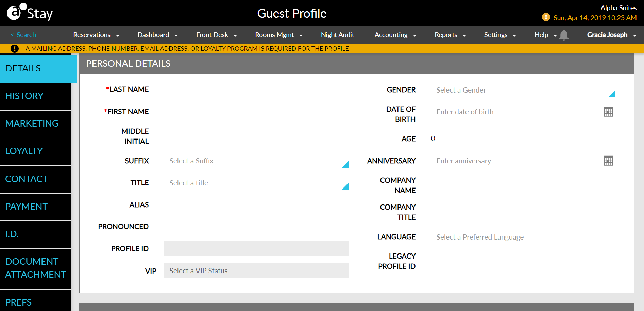
Task: Click the Last Name input field
Action: [x=256, y=89]
